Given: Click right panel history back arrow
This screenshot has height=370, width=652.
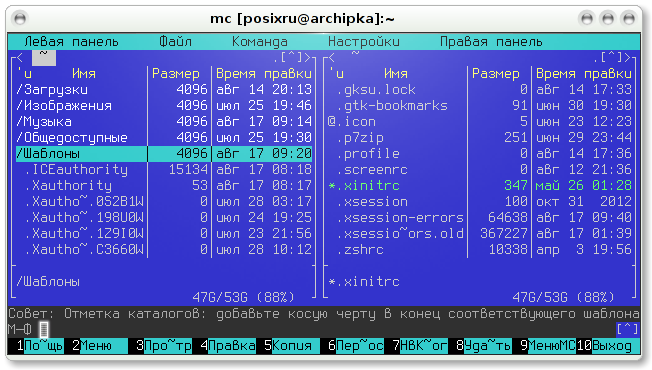Looking at the screenshot, I should 332,57.
